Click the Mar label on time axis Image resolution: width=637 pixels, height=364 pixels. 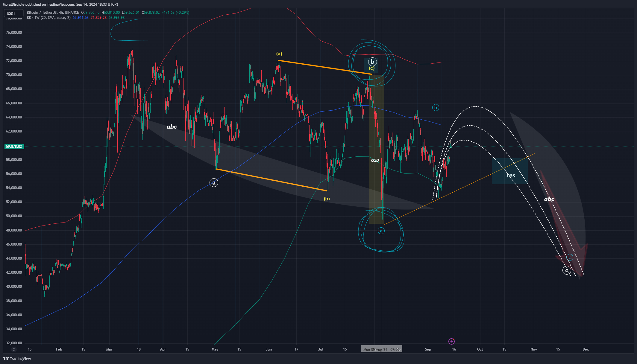click(x=109, y=349)
